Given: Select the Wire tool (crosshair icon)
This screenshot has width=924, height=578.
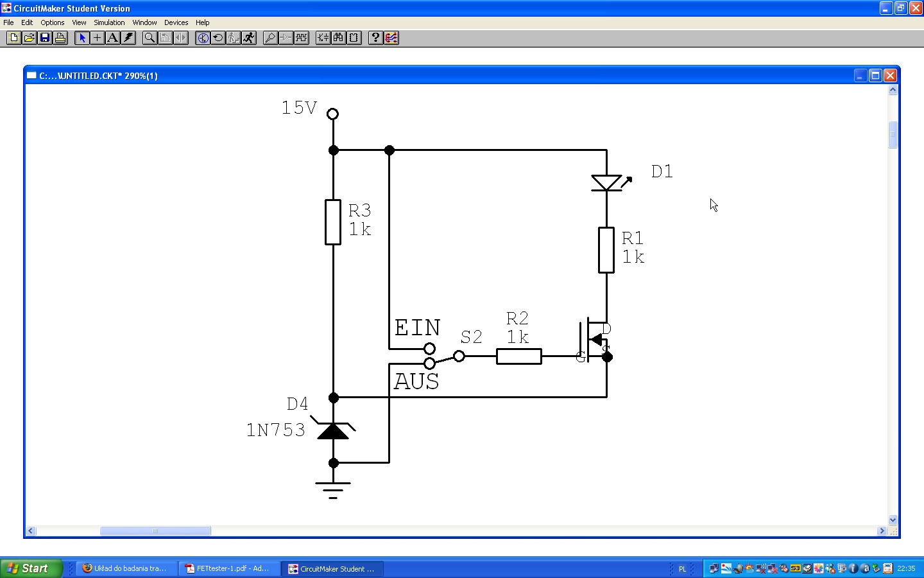Looking at the screenshot, I should (97, 38).
